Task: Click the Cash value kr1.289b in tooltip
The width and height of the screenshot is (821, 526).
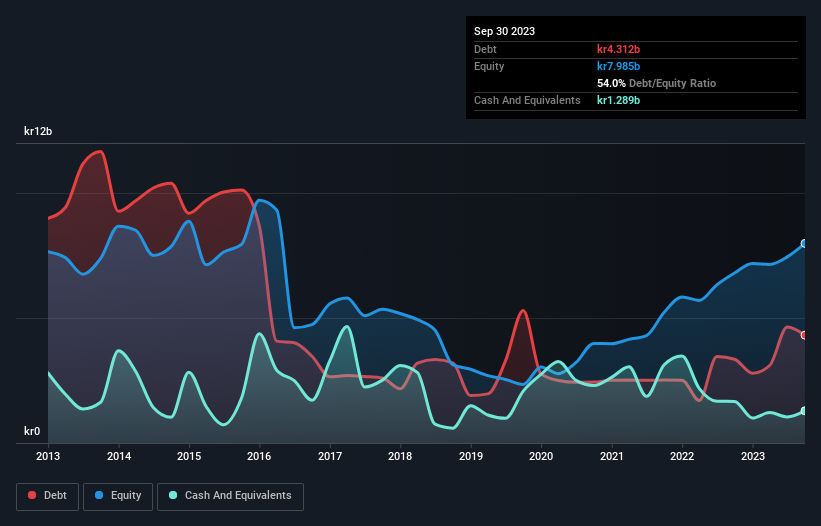Action: [618, 100]
